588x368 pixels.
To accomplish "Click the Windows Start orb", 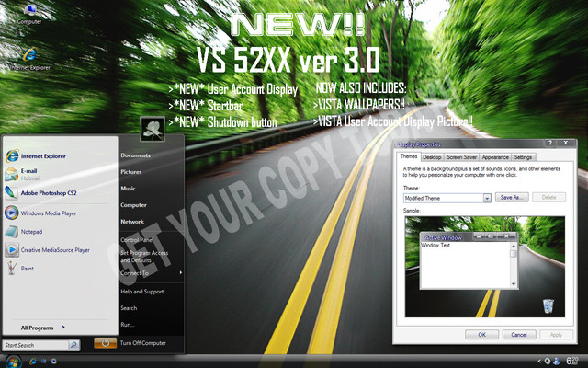I will (x=13, y=362).
